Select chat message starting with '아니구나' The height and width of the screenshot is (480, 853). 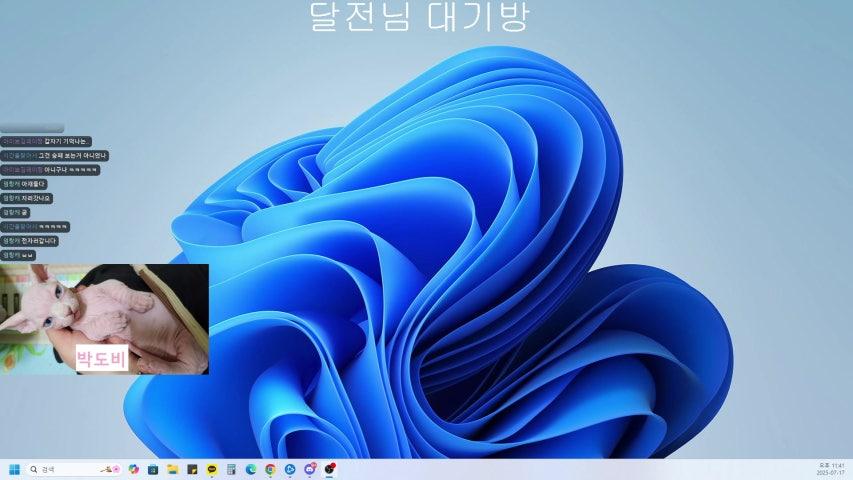[x=50, y=170]
